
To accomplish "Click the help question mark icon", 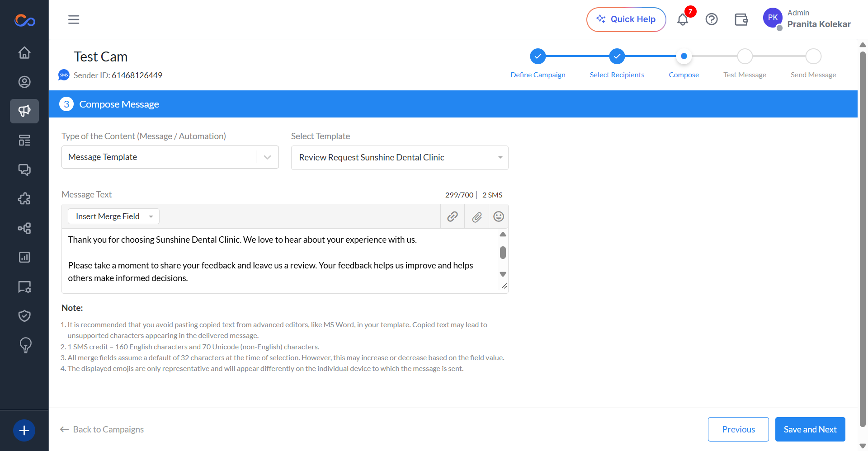I will [x=712, y=19].
